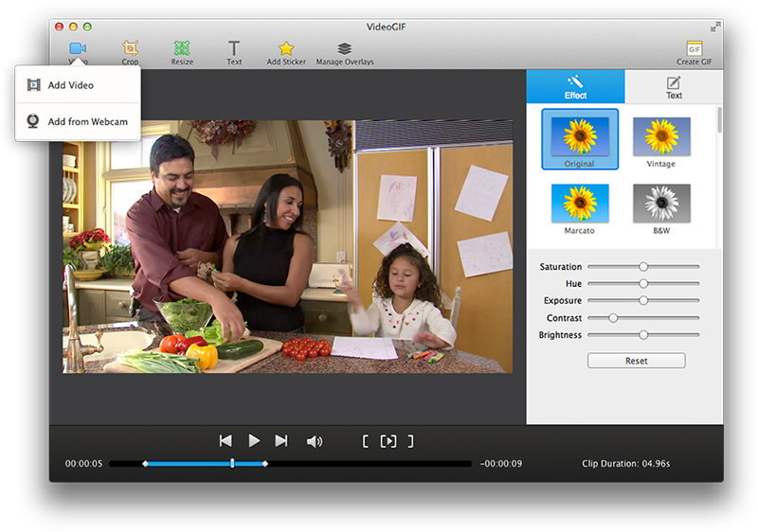Open the Video camera toolbar icon
Viewport: 758px width, 532px height.
78,49
